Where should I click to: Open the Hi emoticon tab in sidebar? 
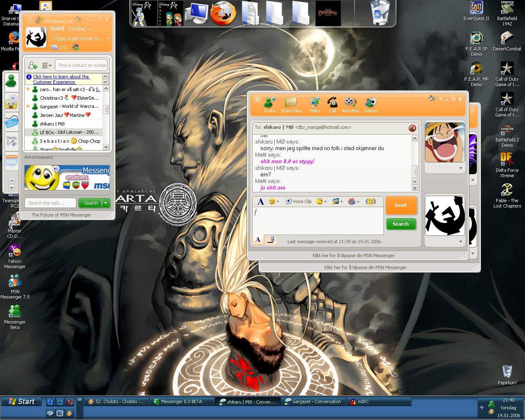tap(11, 102)
